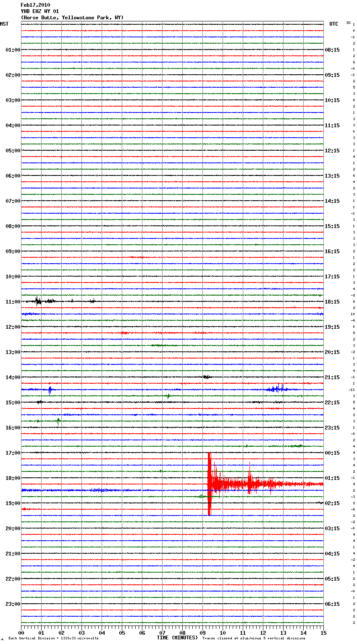Click the UTC time label '16:15'
The height and width of the screenshot is (644, 357).
pos(332,251)
